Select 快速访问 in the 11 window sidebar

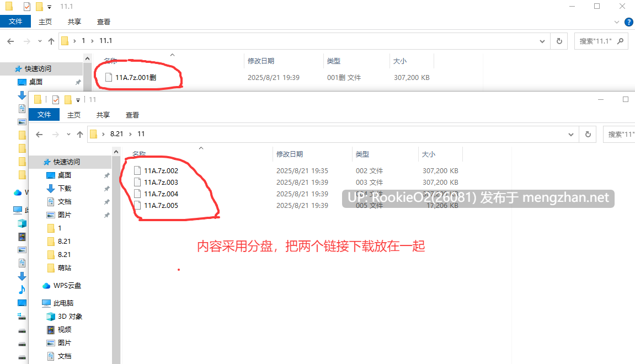tap(67, 162)
